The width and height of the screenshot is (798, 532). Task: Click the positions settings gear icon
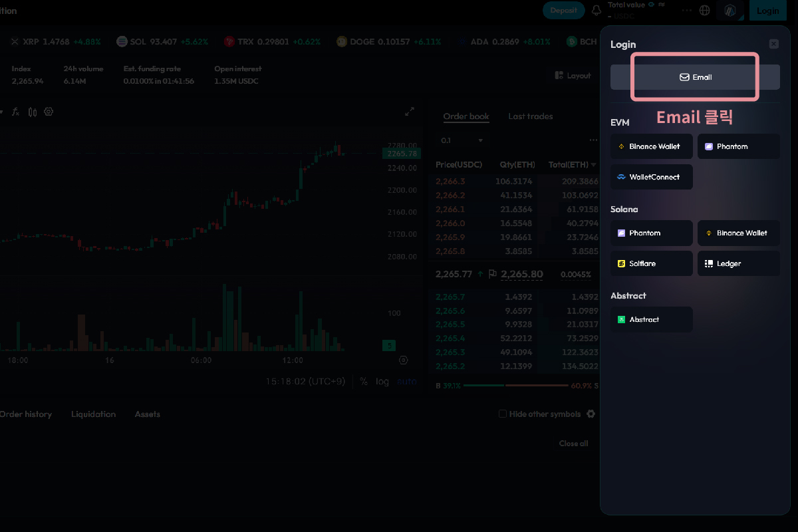[591, 414]
